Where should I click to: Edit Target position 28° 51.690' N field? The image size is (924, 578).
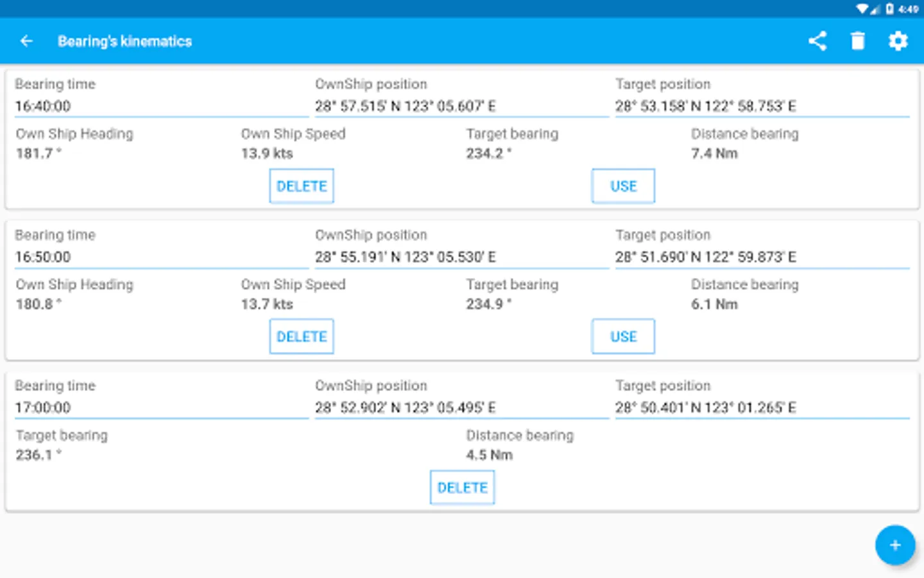pyautogui.click(x=762, y=257)
